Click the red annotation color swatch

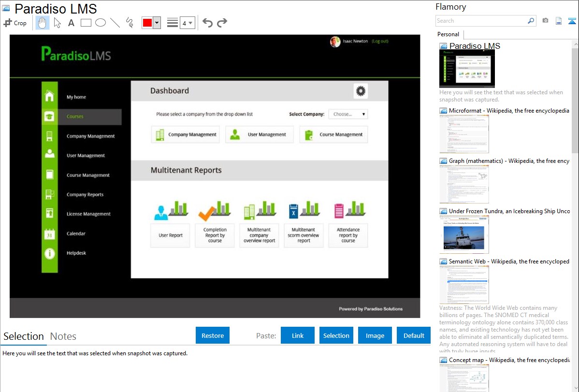pos(147,23)
